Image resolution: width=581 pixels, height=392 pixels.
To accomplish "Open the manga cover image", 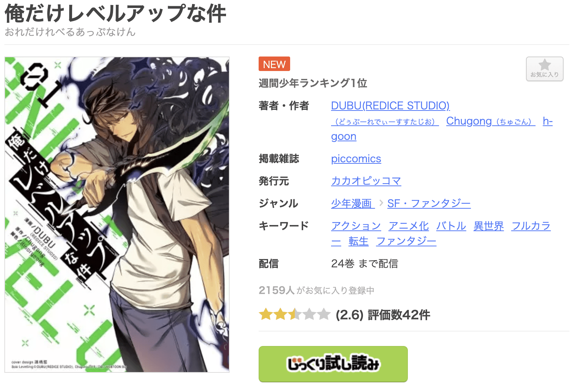I will coord(117,214).
